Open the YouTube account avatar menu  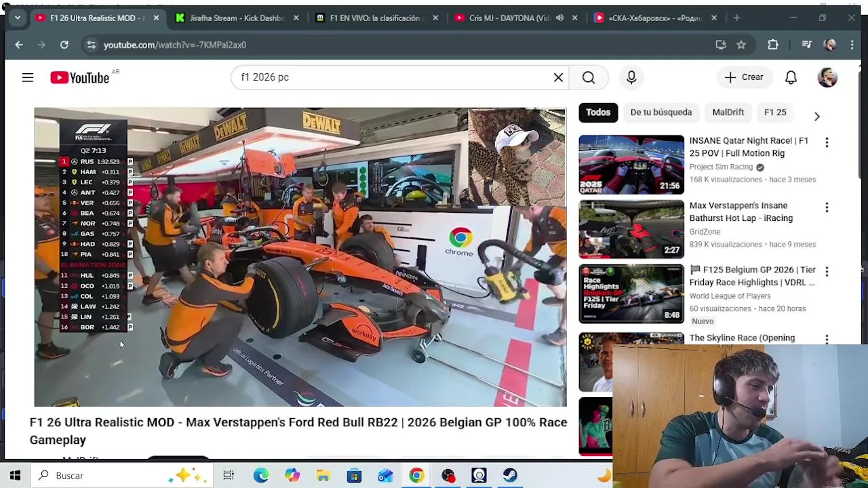tap(827, 77)
